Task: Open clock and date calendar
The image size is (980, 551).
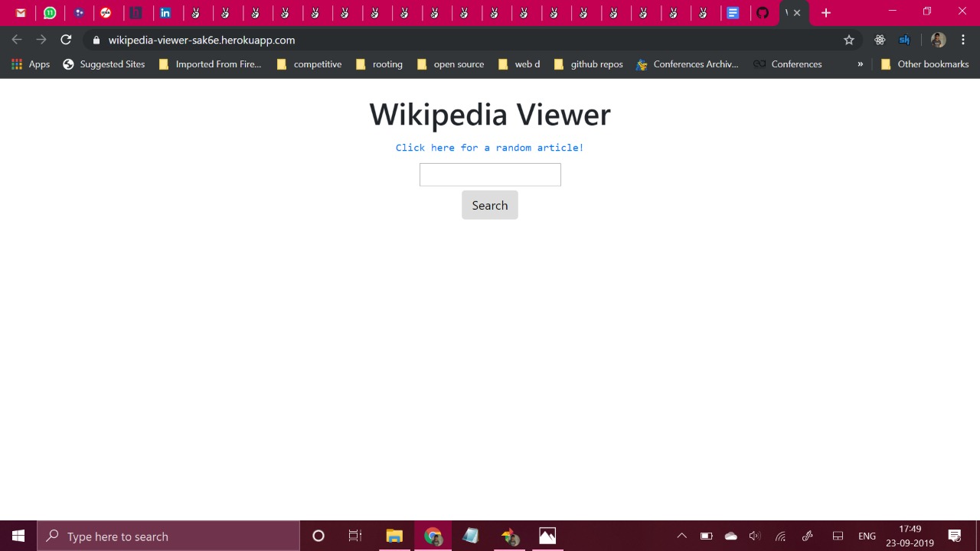Action: pos(910,536)
